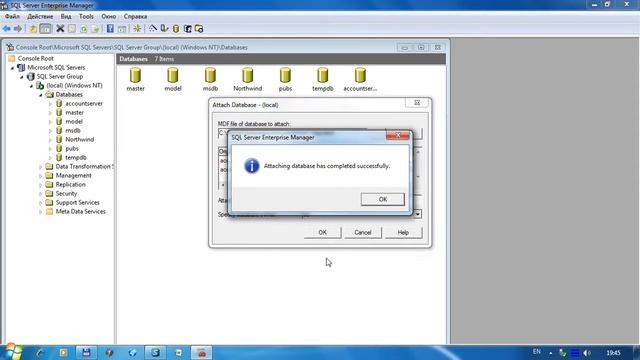Select Replication in the console tree
The height and width of the screenshot is (360, 640).
click(71, 184)
